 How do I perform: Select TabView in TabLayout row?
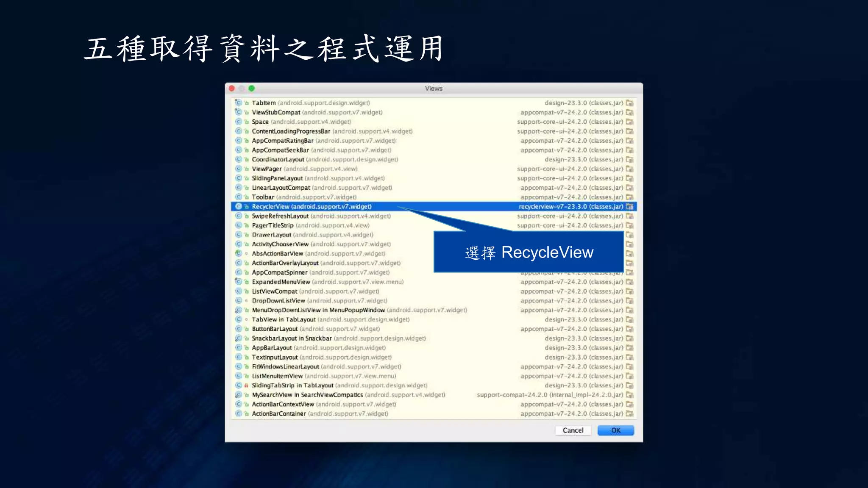[434, 319]
